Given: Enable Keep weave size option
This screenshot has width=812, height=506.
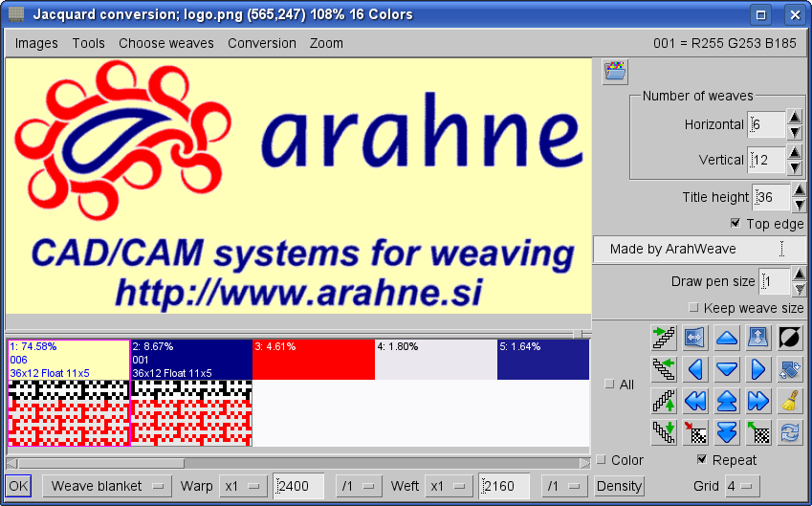Looking at the screenshot, I should tap(694, 308).
